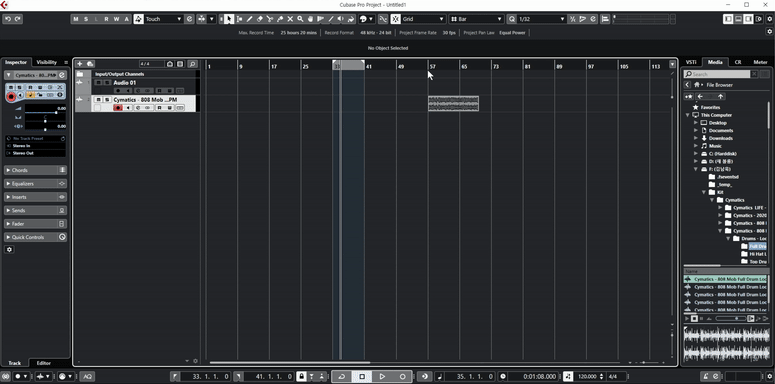Go to parent folder up arrow
775x384 pixels.
pos(721,96)
